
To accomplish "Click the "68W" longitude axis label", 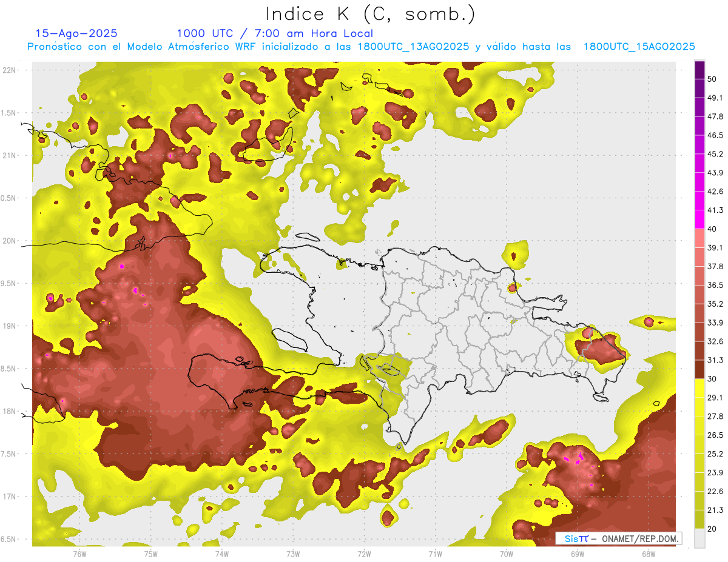I will [x=648, y=554].
